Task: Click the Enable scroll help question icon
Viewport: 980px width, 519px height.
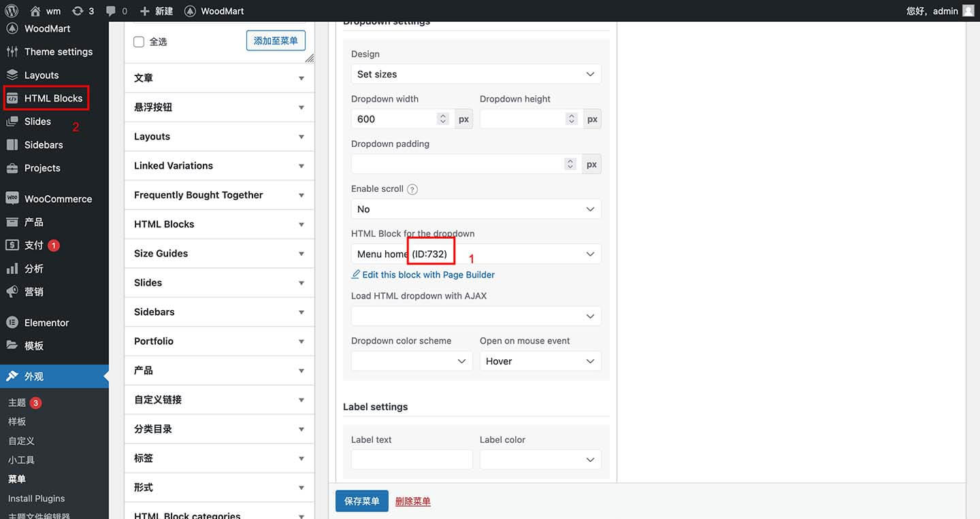Action: click(412, 189)
